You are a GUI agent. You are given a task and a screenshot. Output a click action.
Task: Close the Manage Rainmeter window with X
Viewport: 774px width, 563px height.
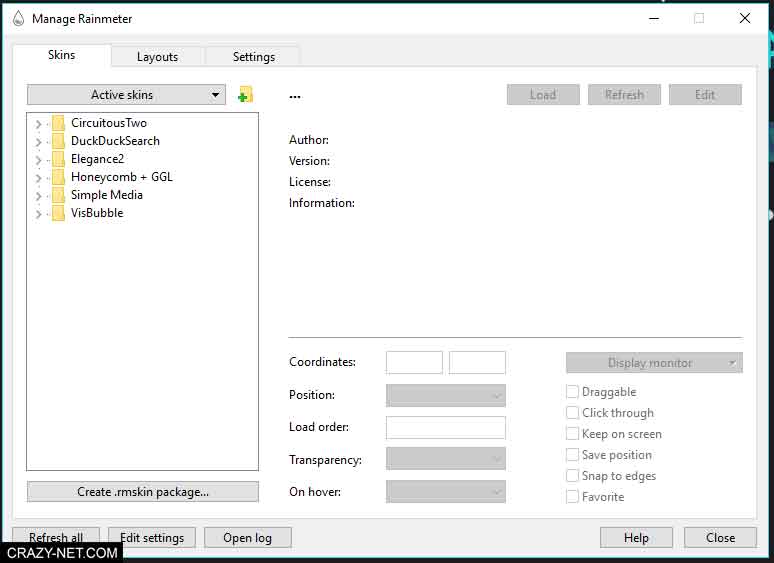pyautogui.click(x=745, y=19)
